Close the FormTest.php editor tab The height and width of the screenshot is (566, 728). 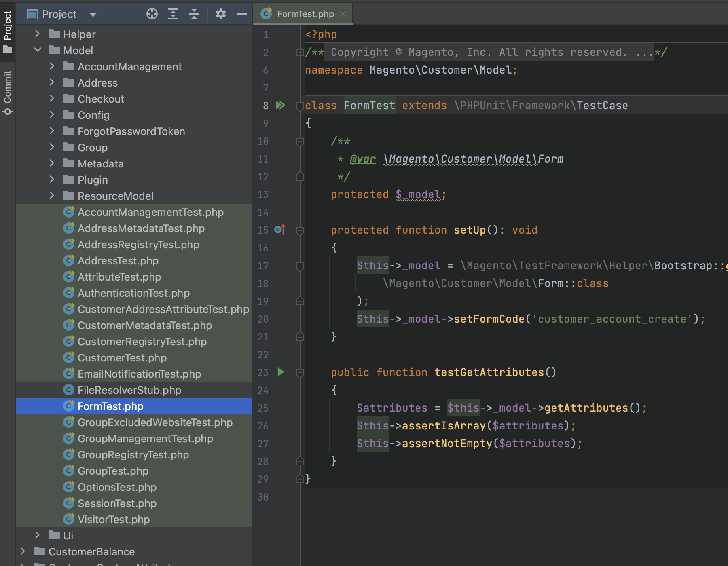pos(343,14)
